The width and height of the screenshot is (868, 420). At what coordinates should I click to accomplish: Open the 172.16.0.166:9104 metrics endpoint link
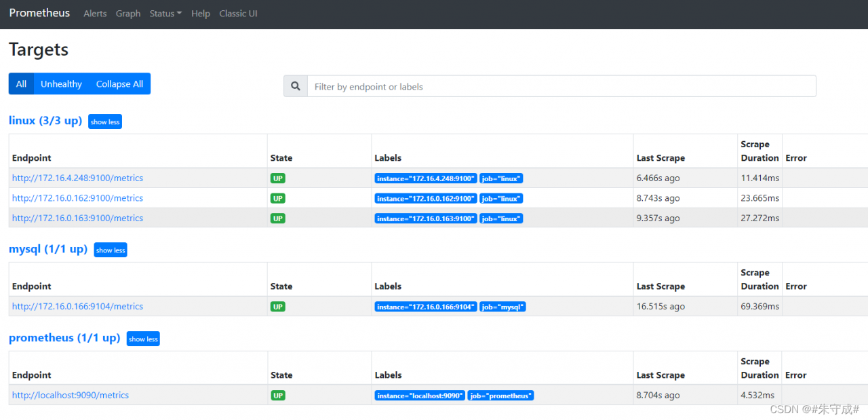click(77, 307)
